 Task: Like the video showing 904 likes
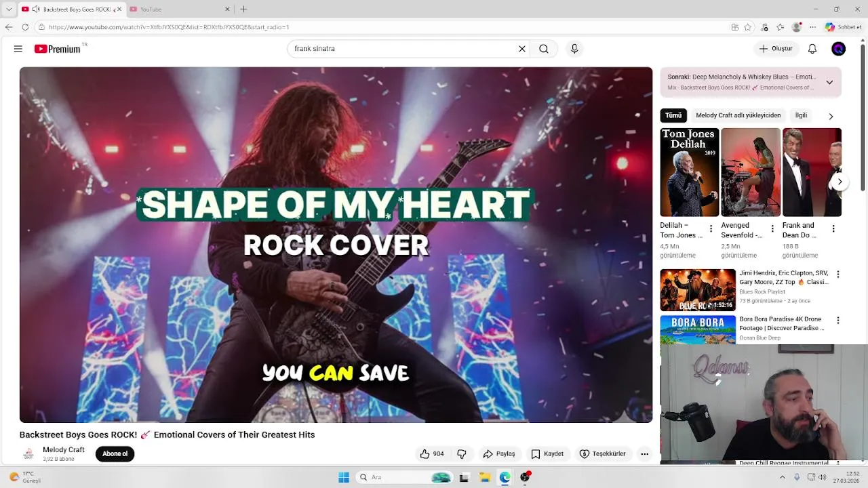coord(432,453)
